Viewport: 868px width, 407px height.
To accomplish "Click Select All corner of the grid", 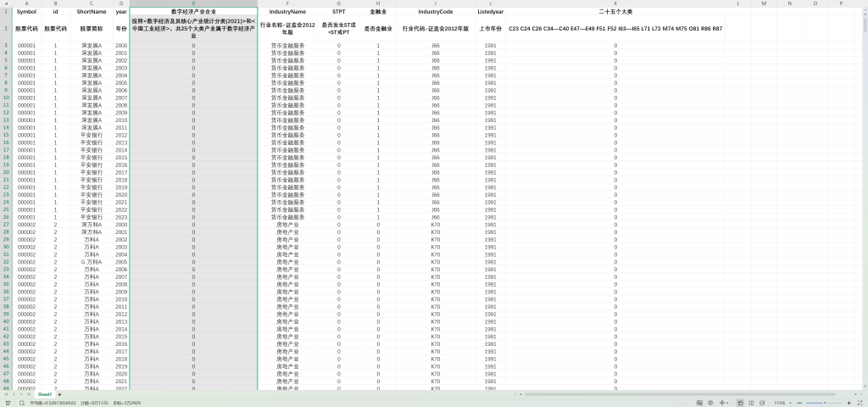I will point(5,4).
